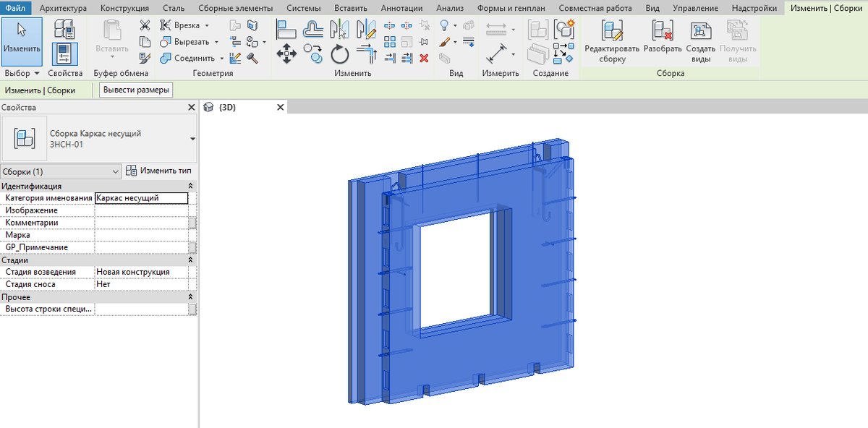The width and height of the screenshot is (868, 428).
Task: Click Редактировать сборку button
Action: [x=612, y=42]
